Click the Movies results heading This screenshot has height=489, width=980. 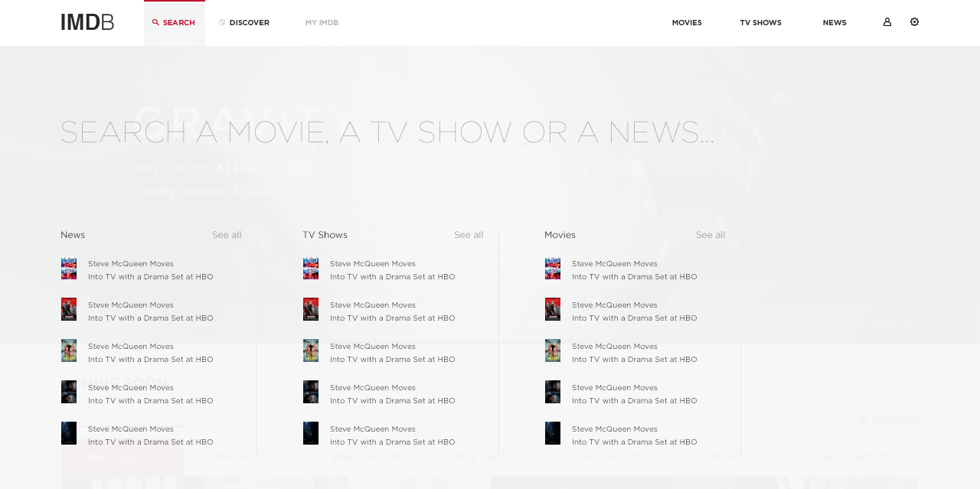click(x=560, y=235)
